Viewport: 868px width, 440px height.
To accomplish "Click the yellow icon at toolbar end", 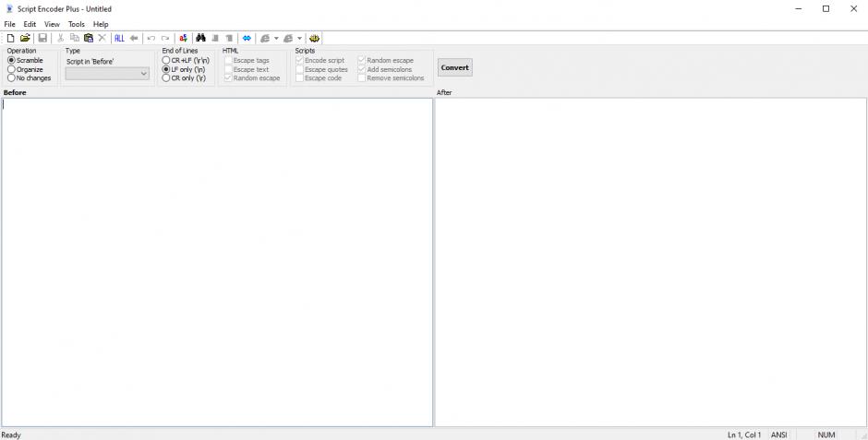I will click(x=315, y=38).
